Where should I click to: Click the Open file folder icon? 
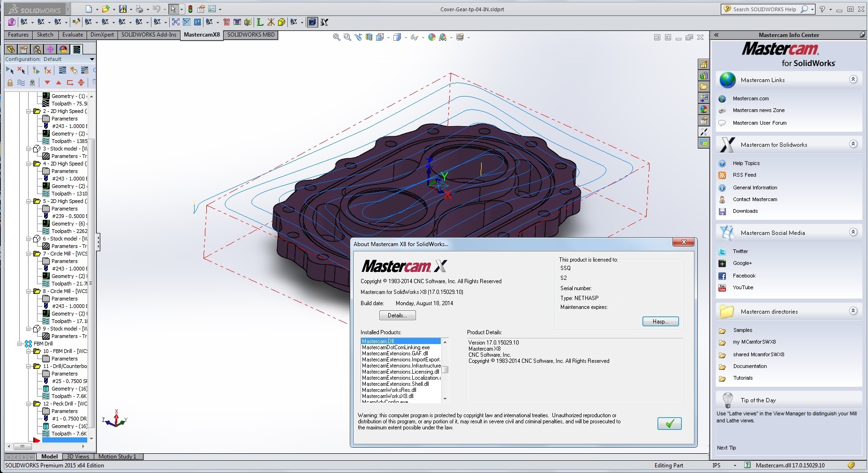[106, 9]
